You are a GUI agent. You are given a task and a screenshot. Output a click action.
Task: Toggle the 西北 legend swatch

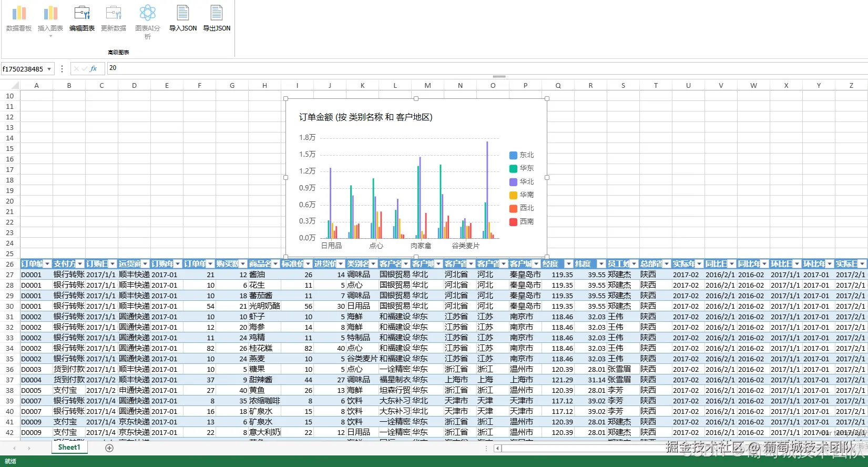tap(513, 208)
